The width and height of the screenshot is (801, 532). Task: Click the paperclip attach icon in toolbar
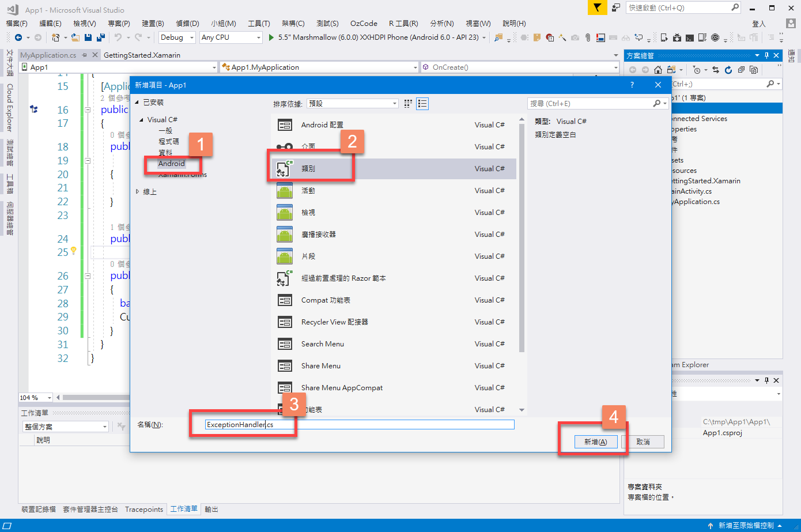pos(587,37)
